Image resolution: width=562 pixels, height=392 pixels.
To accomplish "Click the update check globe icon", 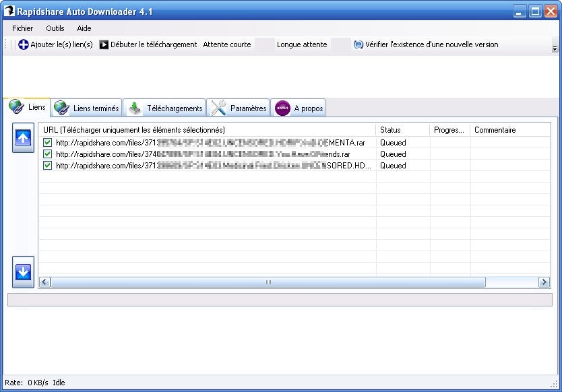I will 358,44.
